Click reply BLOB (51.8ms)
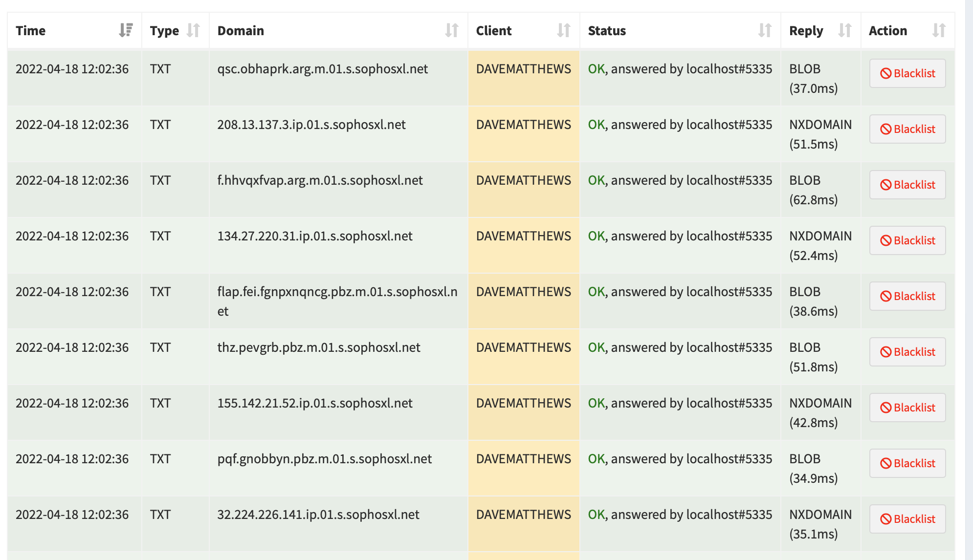 click(814, 357)
